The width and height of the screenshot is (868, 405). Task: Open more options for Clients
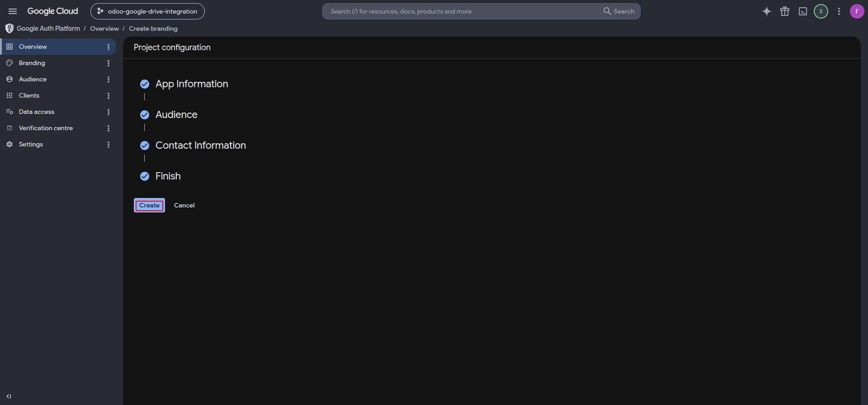click(108, 95)
